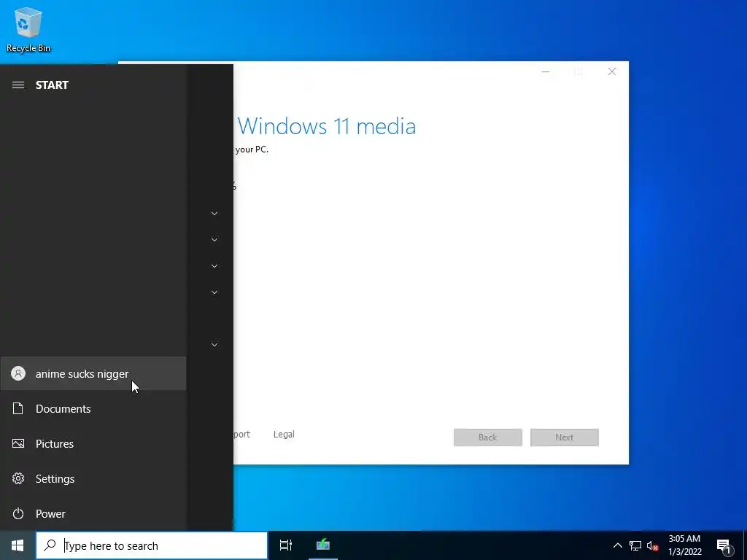Select the Media Creation Tool taskbar icon

point(323,545)
